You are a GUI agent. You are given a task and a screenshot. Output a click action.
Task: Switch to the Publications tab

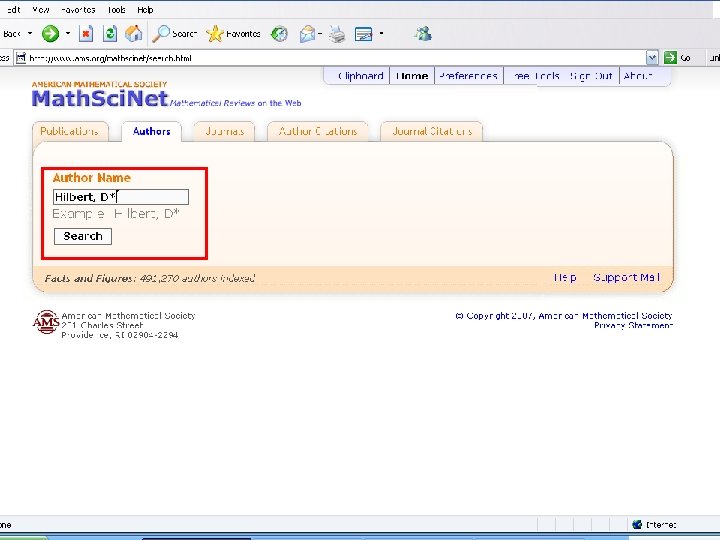(x=69, y=131)
